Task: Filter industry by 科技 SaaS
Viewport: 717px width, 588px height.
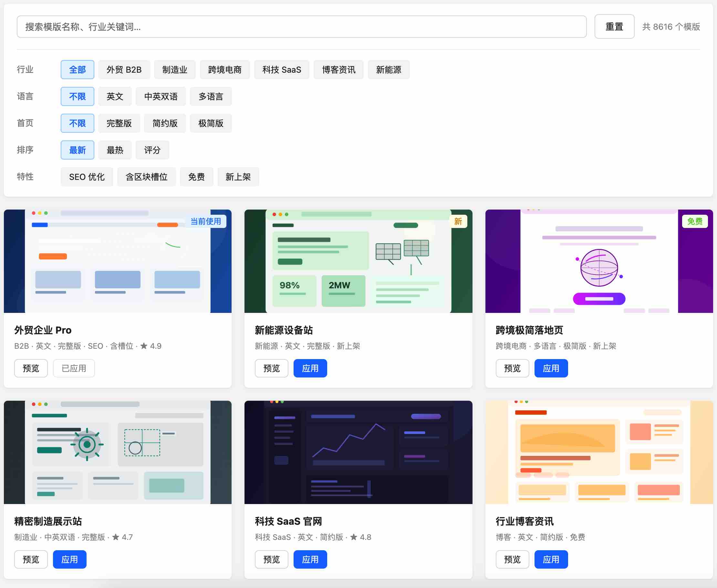Action: pos(282,69)
